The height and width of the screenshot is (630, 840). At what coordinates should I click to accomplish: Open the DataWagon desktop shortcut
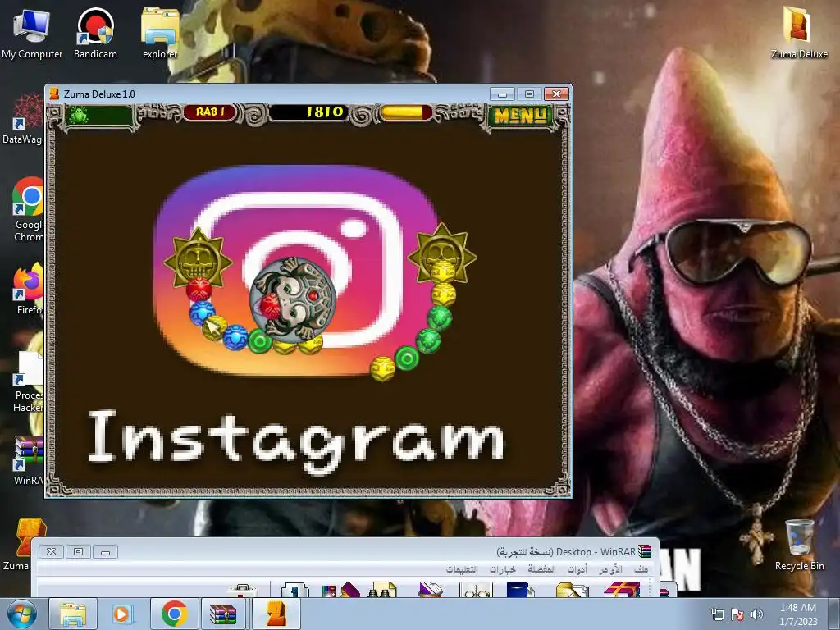click(24, 119)
